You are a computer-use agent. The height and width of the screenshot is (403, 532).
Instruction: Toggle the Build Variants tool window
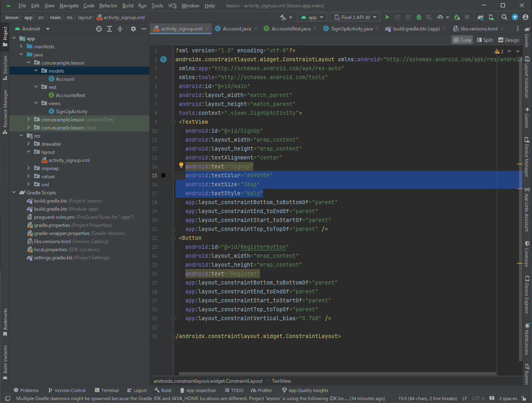5,362
